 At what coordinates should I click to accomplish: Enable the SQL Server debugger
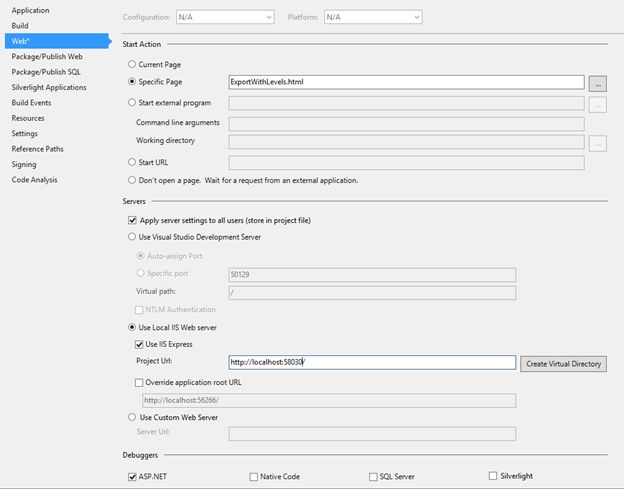[373, 477]
